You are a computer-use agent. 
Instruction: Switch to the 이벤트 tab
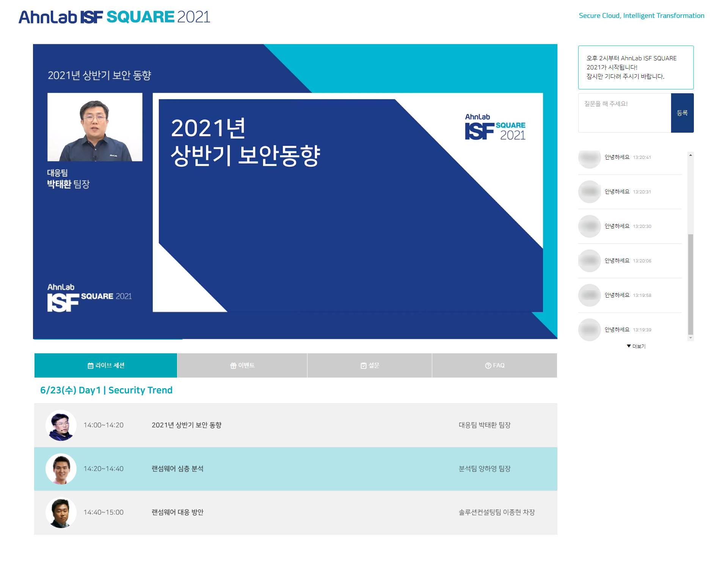pos(242,365)
